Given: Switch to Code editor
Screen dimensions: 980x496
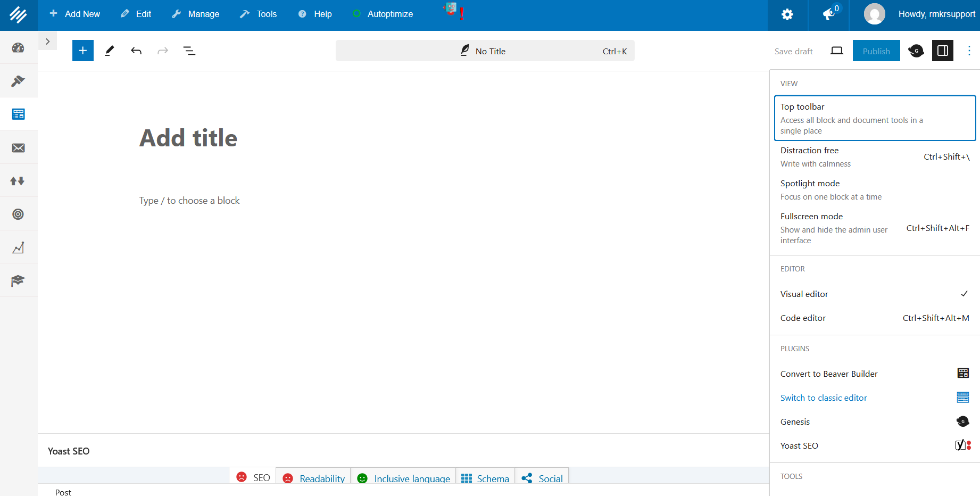Looking at the screenshot, I should pos(875,318).
